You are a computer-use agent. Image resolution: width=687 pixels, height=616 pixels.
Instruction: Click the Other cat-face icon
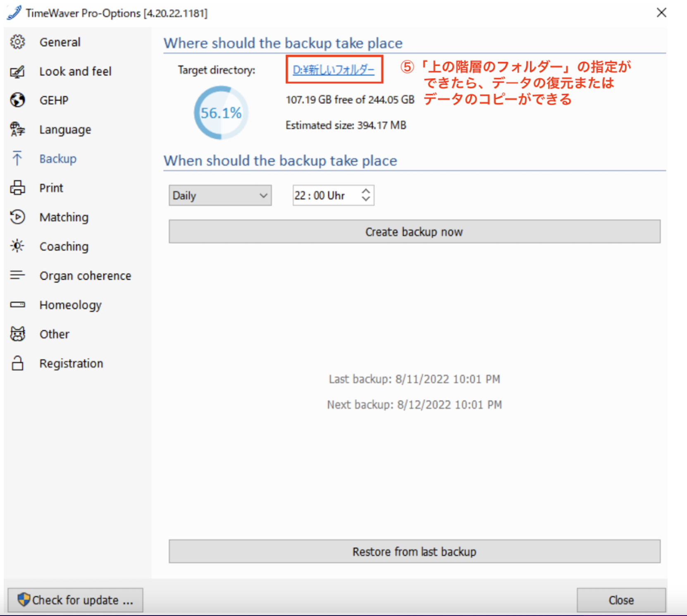pos(17,334)
